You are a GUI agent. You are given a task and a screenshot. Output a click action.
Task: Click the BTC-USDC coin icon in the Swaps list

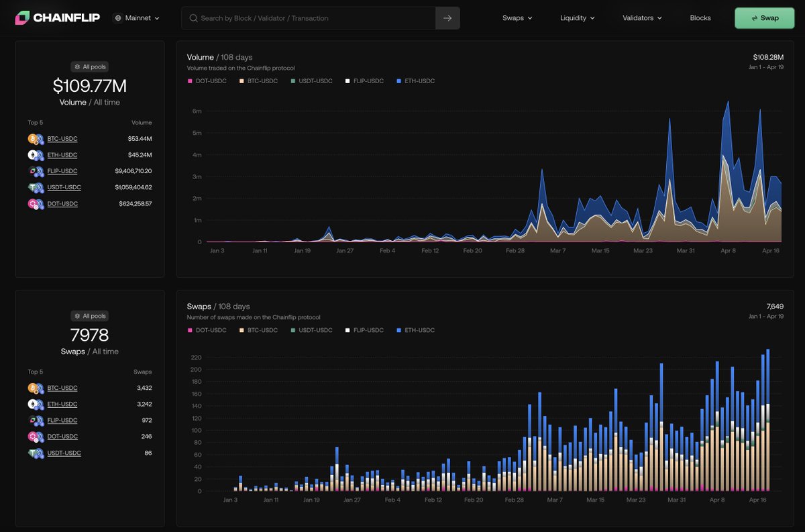[x=36, y=388]
